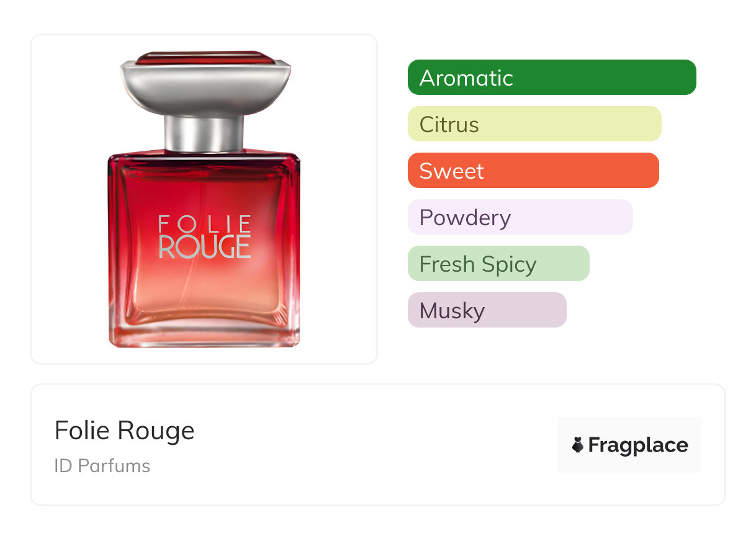Select the Musky accord bar
The width and height of the screenshot is (756, 536).
tap(487, 310)
